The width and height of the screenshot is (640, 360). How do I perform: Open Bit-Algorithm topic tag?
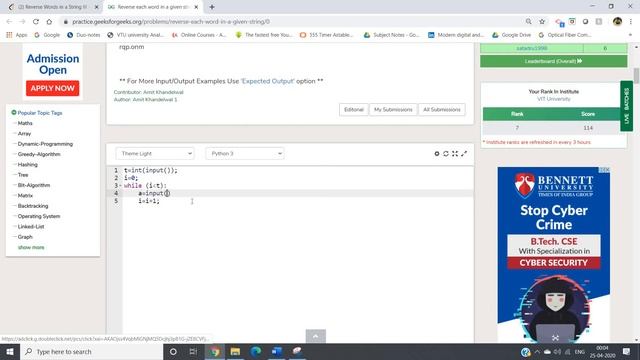34,185
